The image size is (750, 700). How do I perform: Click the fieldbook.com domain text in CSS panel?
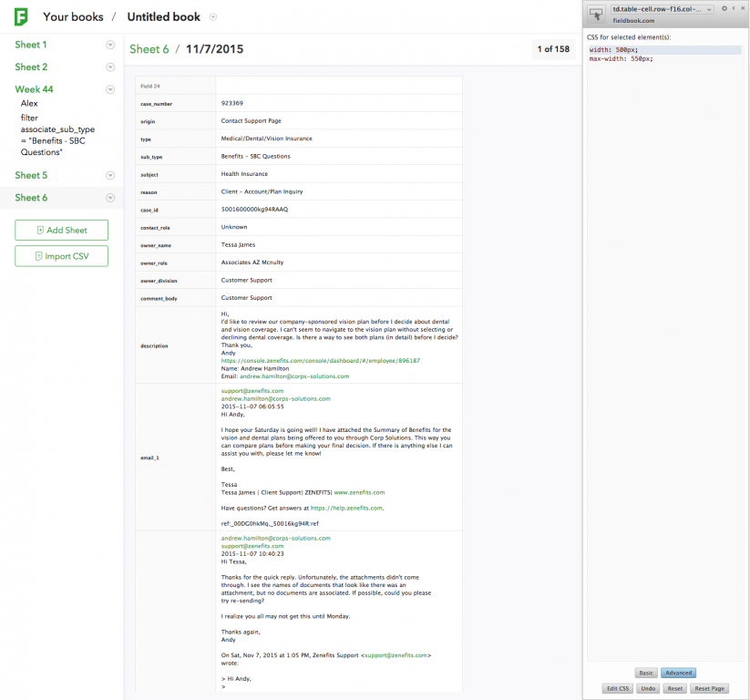[x=633, y=21]
